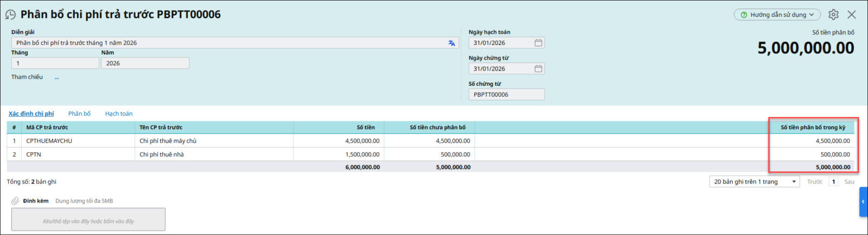
Task: Open calendar picker for Ngày hạch toán
Action: [x=538, y=43]
